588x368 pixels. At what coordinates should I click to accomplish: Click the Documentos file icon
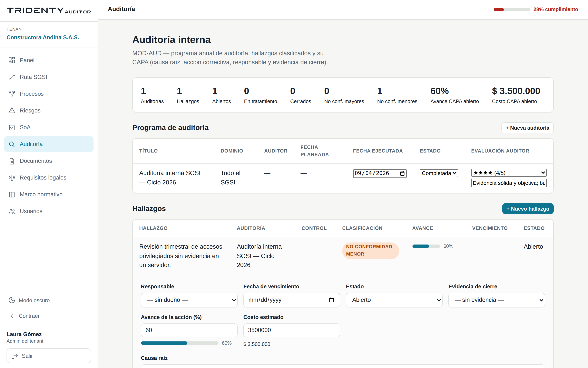click(x=12, y=161)
